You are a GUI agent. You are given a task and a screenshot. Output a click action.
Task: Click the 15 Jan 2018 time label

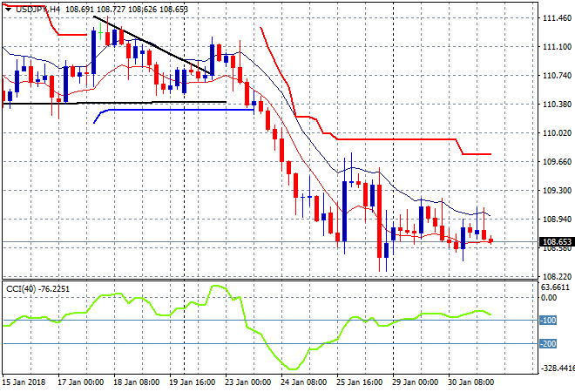[24, 382]
